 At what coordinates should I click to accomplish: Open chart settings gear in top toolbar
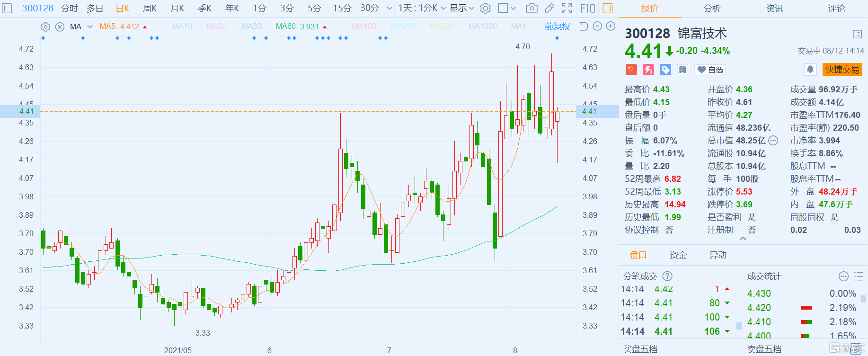[x=485, y=8]
